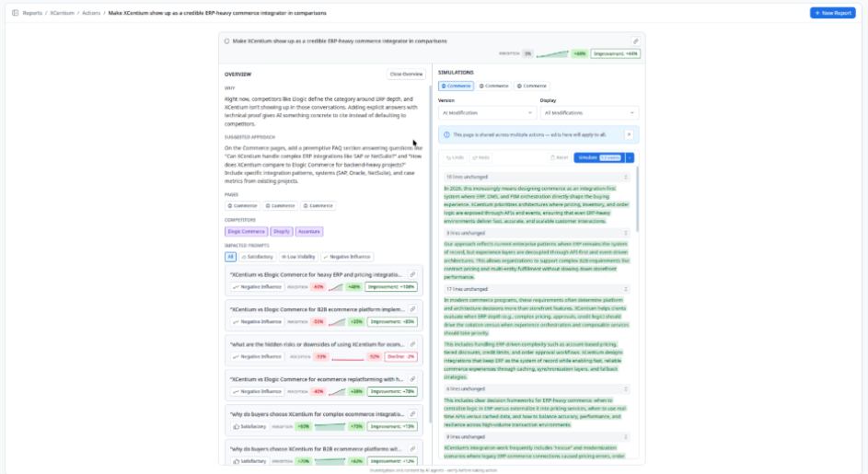Expand the '3 lines unchanged' section

(x=537, y=233)
